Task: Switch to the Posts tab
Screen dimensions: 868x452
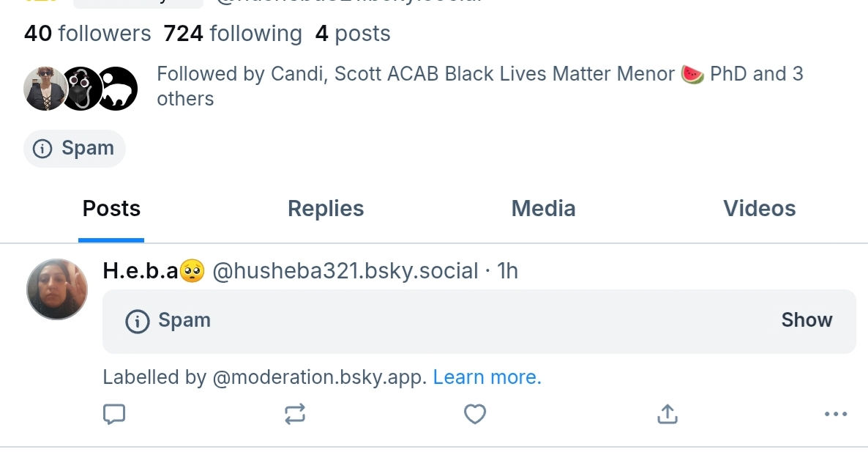Action: [x=111, y=209]
